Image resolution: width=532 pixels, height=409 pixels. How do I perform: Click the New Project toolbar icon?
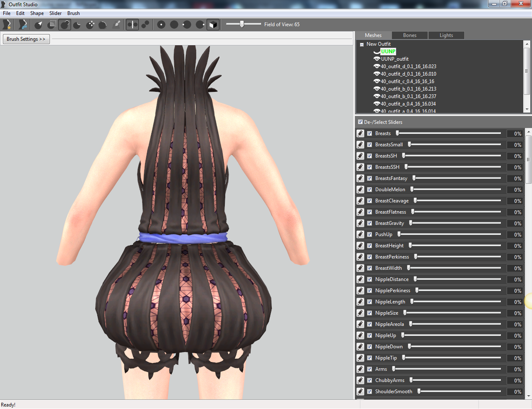click(7, 25)
